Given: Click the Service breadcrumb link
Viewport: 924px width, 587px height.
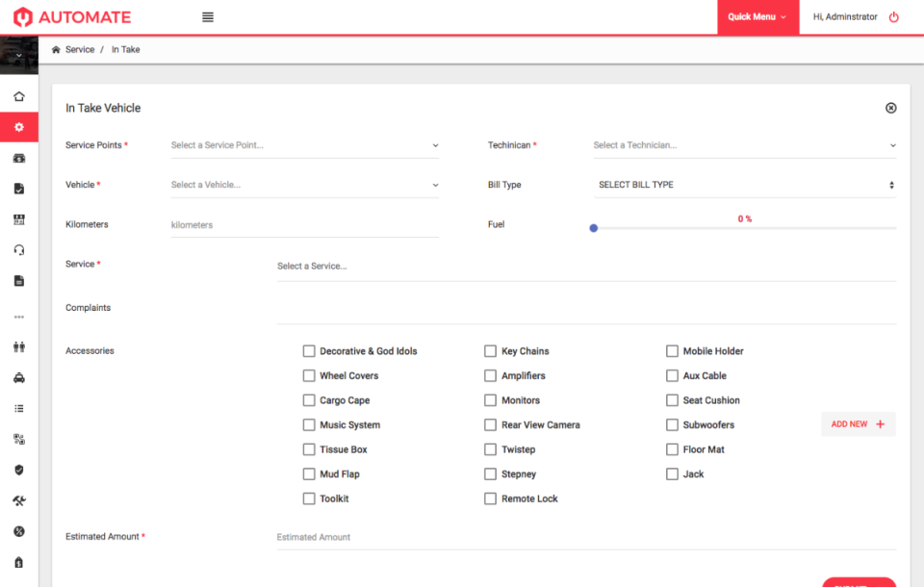Looking at the screenshot, I should click(x=78, y=49).
